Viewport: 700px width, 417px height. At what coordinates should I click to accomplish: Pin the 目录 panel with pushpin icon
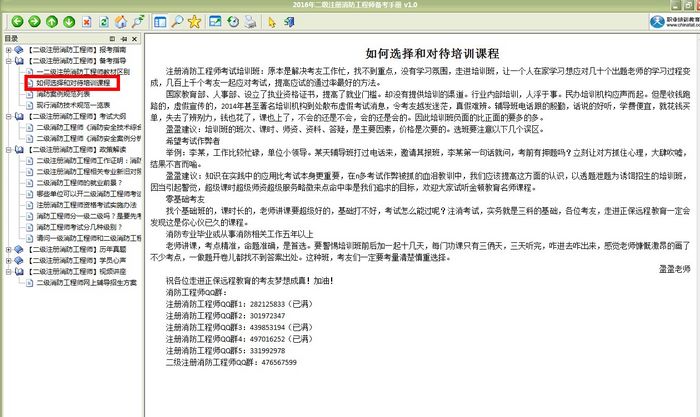point(124,39)
